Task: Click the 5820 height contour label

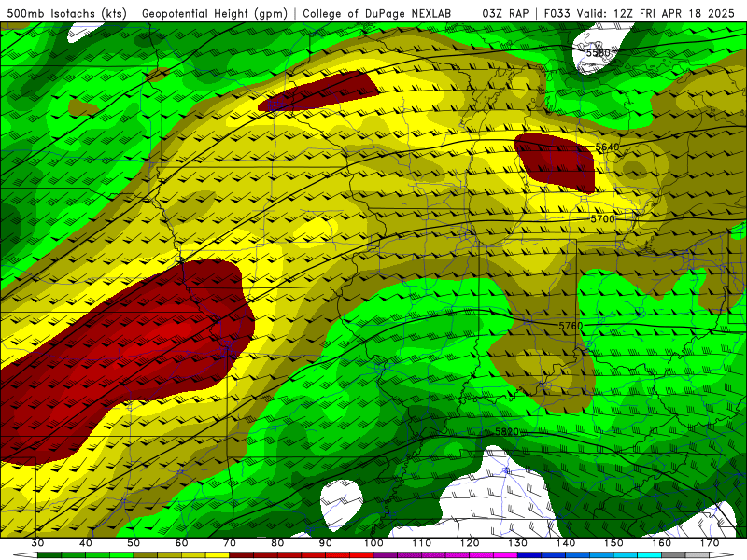Action: pyautogui.click(x=507, y=432)
